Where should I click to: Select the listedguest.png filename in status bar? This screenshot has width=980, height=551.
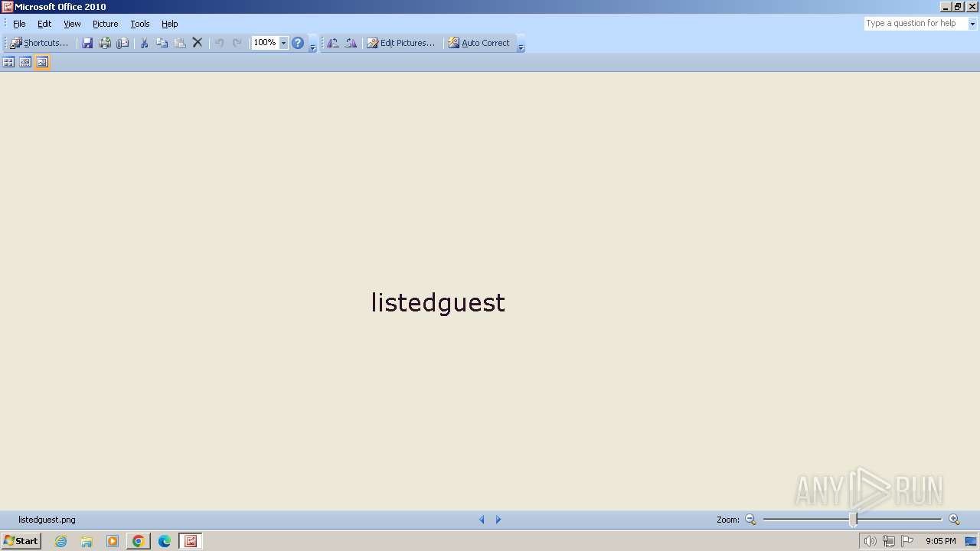click(47, 520)
